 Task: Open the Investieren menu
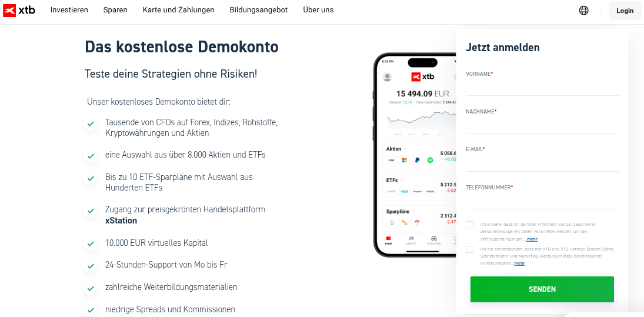(69, 10)
